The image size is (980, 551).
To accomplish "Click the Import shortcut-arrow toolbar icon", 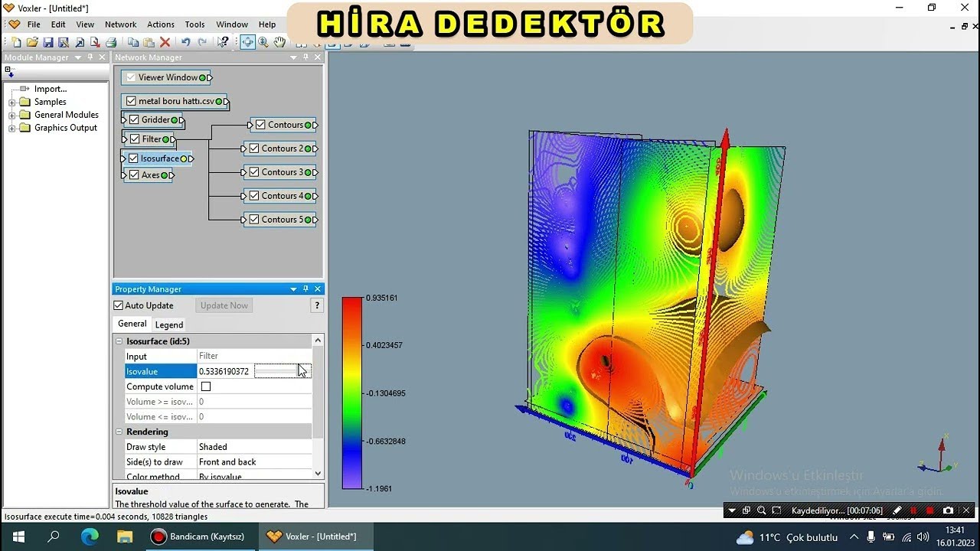I will [80, 42].
